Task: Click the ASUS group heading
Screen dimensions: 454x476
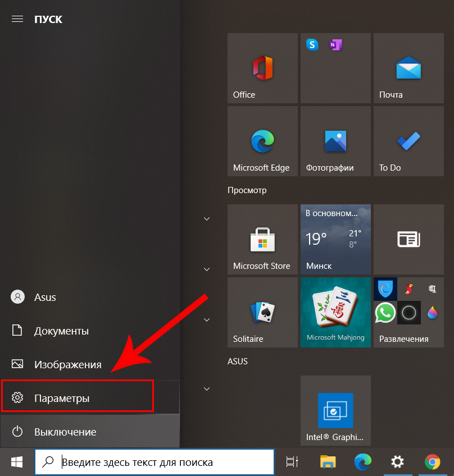Action: (x=238, y=361)
